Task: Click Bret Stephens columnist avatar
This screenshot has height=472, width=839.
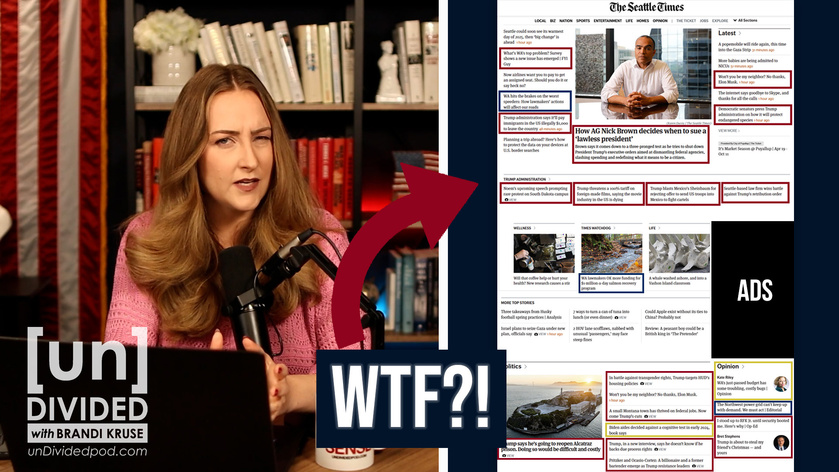Action: tap(781, 443)
